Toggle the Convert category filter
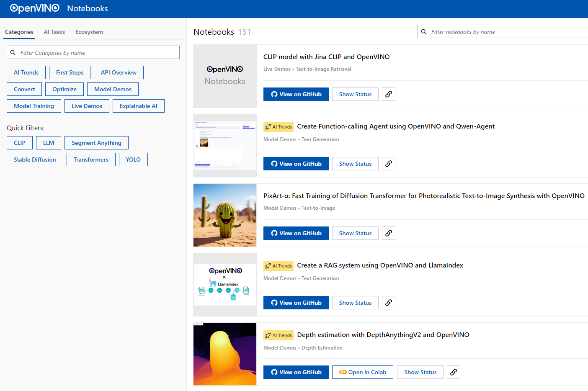588x391 pixels. click(x=24, y=89)
